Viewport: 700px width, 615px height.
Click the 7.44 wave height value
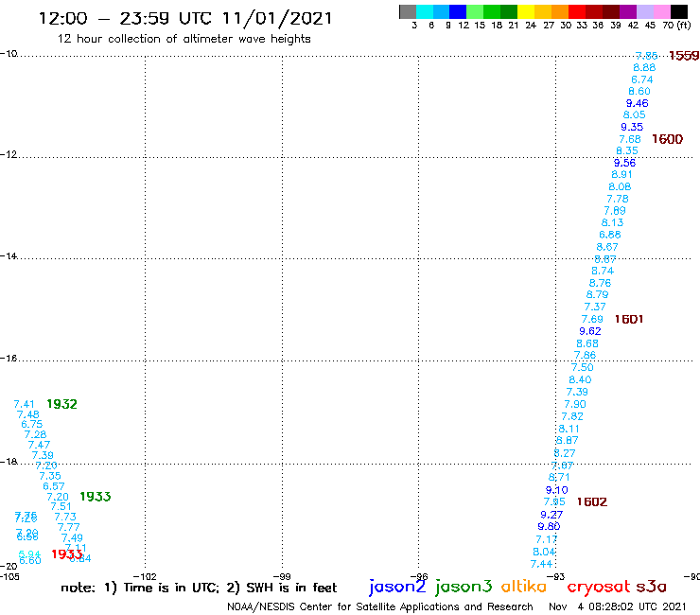point(541,564)
